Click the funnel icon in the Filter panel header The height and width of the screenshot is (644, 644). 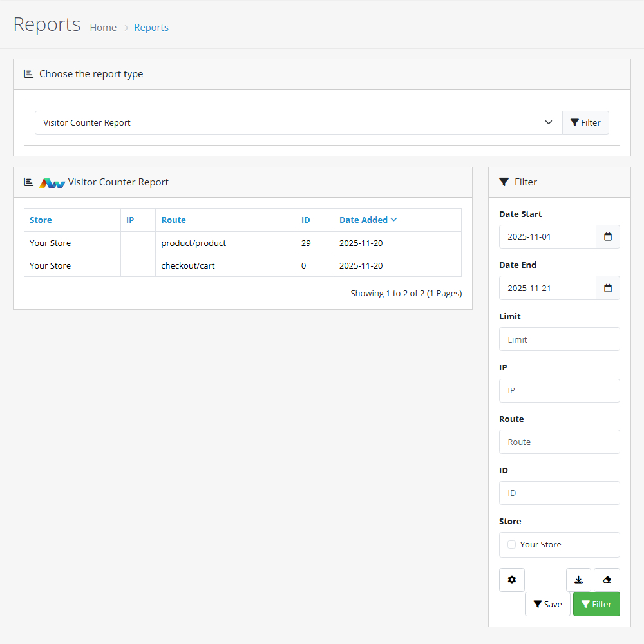(x=504, y=182)
